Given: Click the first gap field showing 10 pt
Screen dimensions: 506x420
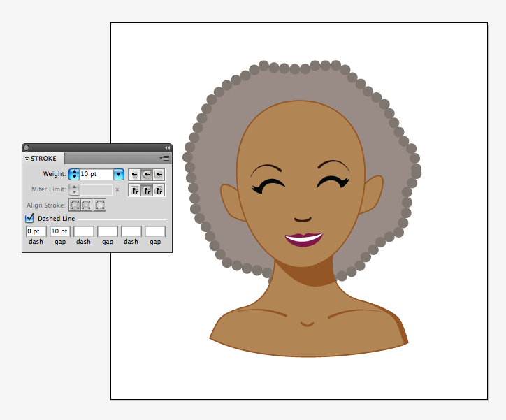Looking at the screenshot, I should coord(60,231).
